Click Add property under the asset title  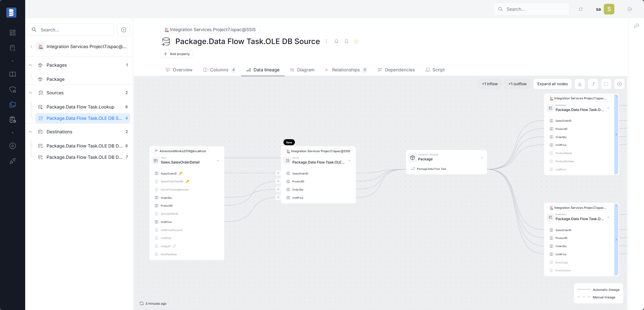pyautogui.click(x=176, y=54)
